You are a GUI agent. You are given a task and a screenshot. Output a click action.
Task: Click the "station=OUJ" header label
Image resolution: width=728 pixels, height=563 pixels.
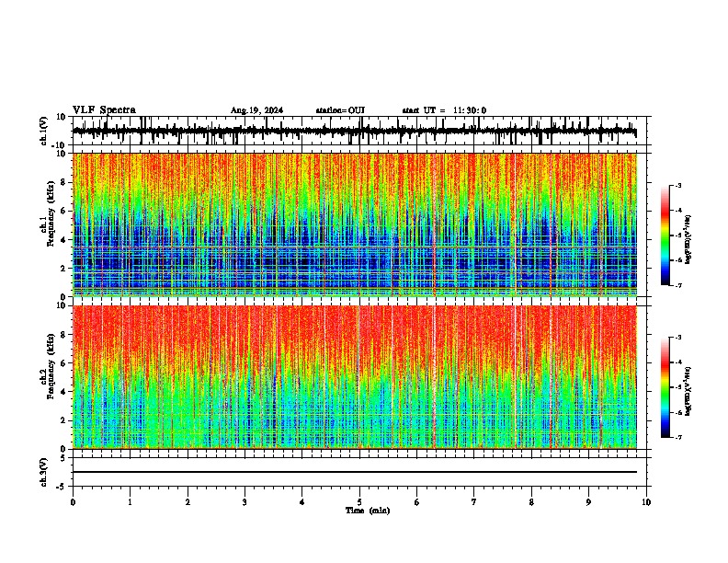click(340, 110)
